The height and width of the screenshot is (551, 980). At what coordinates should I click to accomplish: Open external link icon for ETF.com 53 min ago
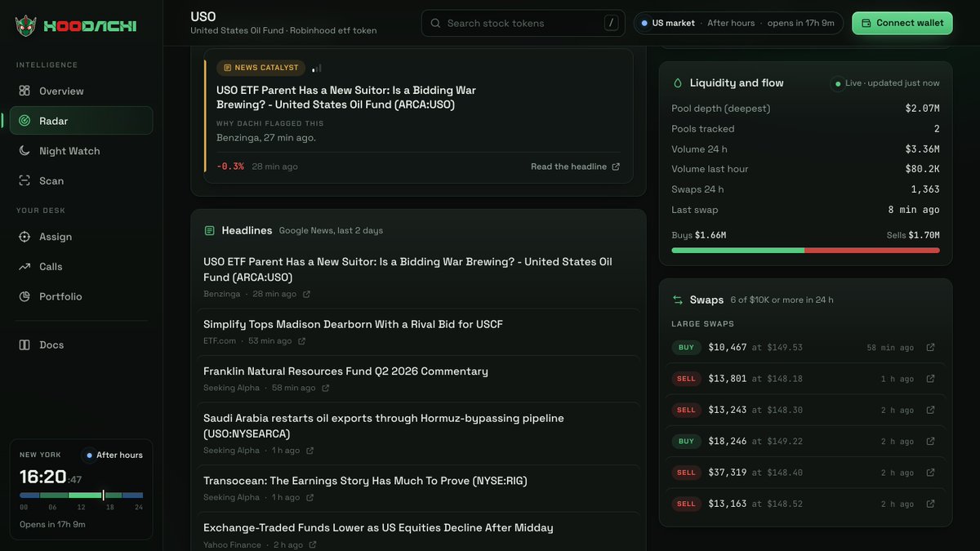[301, 341]
